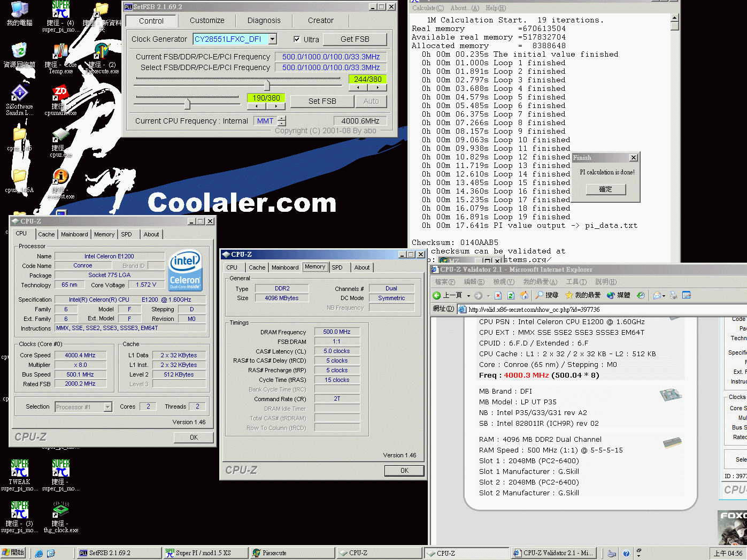Open the Clock Generator dropdown in SetFSB
Screen dimensions: 747x560
(x=273, y=39)
